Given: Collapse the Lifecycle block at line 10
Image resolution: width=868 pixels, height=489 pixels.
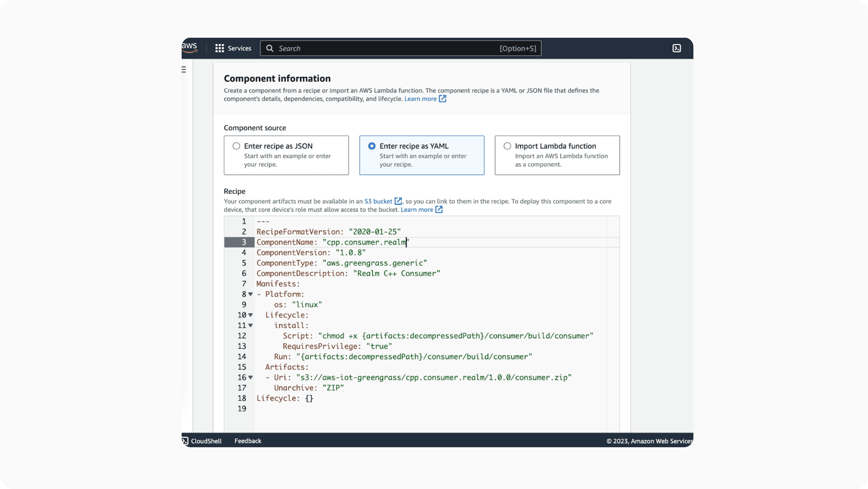Looking at the screenshot, I should pos(250,315).
